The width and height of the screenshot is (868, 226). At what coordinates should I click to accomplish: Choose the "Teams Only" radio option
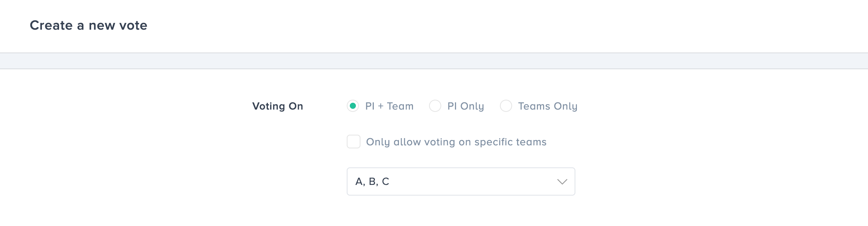(506, 106)
